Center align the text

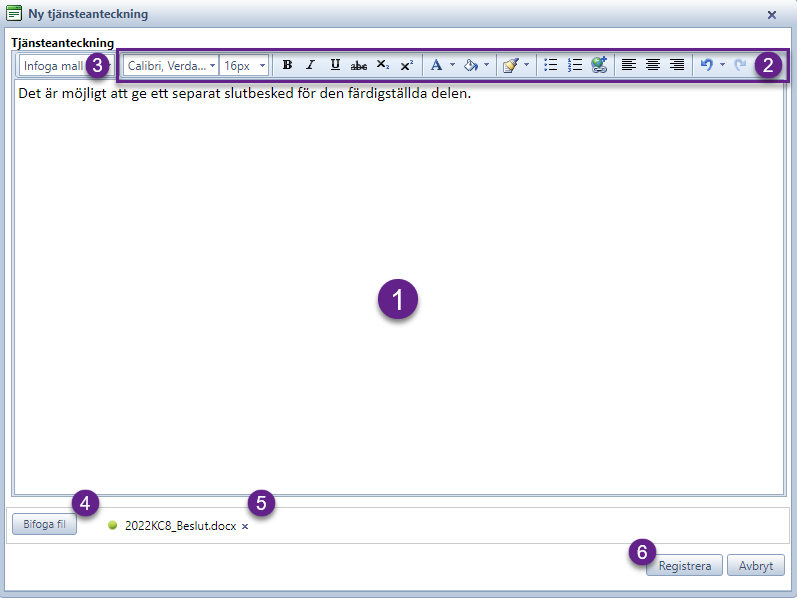[x=653, y=65]
